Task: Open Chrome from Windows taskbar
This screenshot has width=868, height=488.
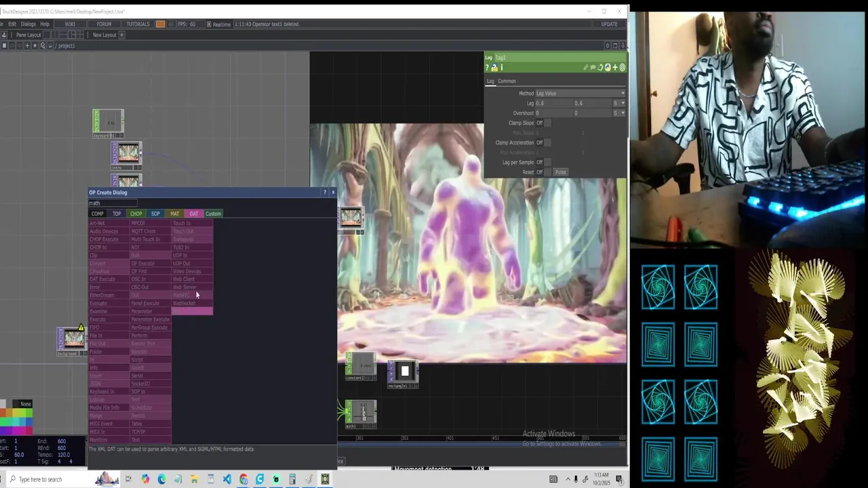Action: pos(243,479)
